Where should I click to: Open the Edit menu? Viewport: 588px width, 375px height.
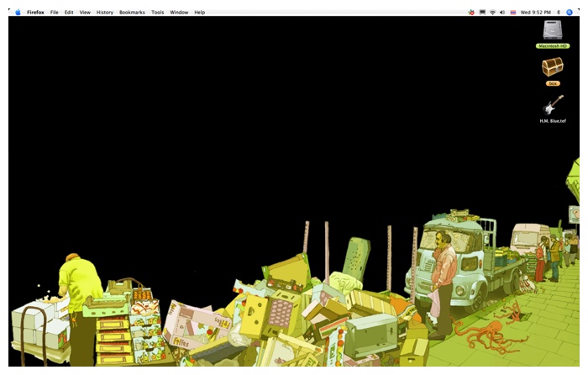pos(69,13)
